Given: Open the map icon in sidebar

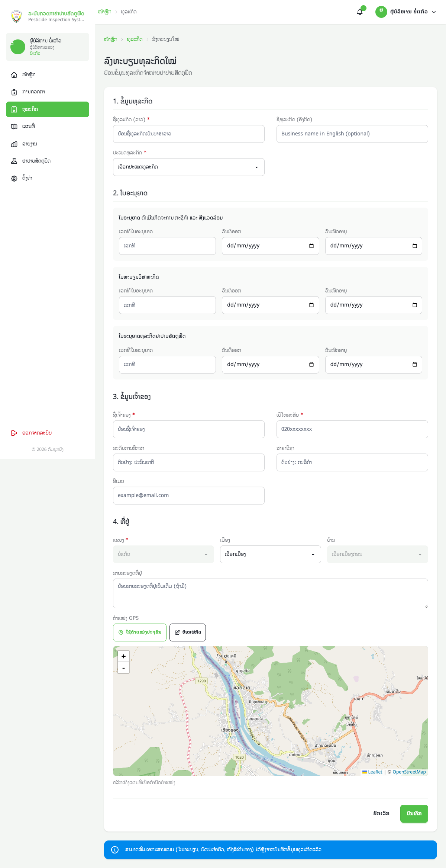Looking at the screenshot, I should (x=14, y=126).
